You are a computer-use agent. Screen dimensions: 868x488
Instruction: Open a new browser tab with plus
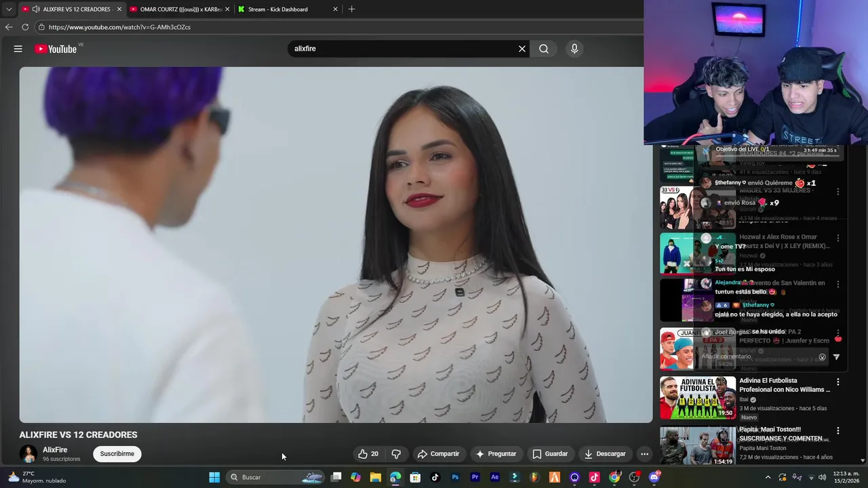(351, 9)
